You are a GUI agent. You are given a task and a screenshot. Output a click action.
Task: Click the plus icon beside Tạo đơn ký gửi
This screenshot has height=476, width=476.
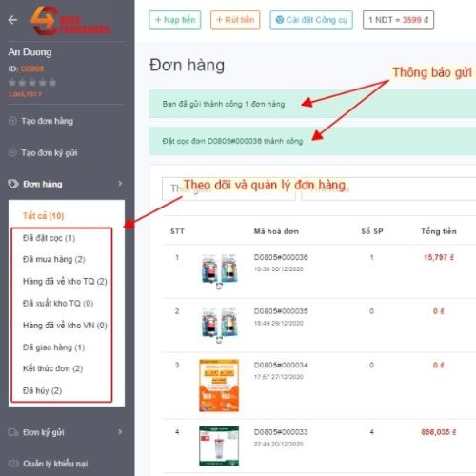[12, 152]
